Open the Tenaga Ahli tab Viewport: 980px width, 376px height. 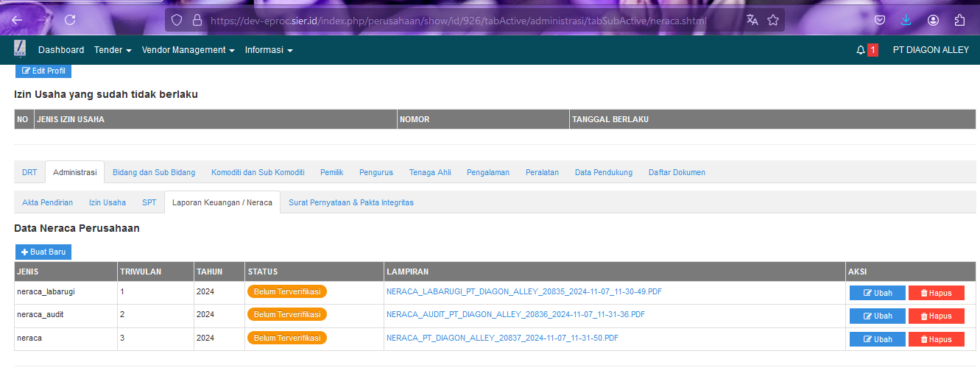(430, 172)
